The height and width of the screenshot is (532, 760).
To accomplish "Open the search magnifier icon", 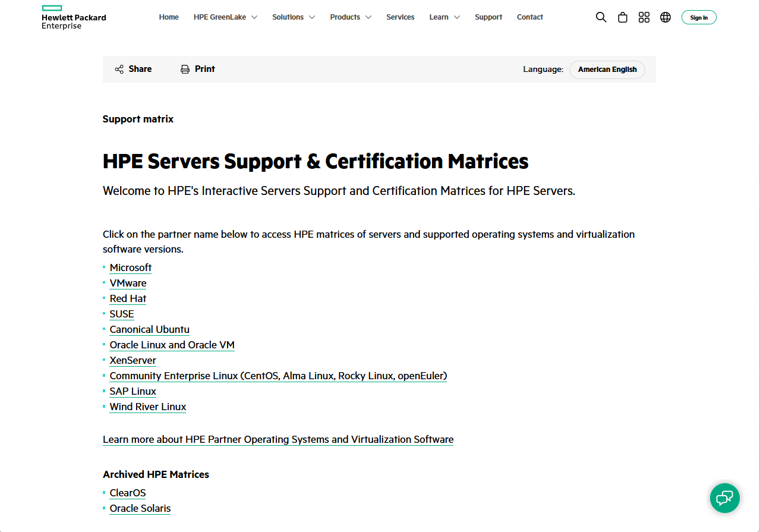I will (x=601, y=17).
